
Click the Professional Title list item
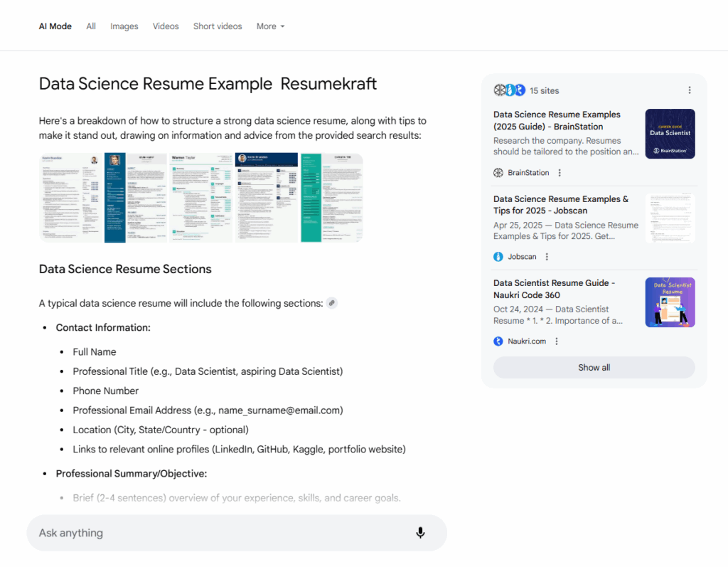208,372
